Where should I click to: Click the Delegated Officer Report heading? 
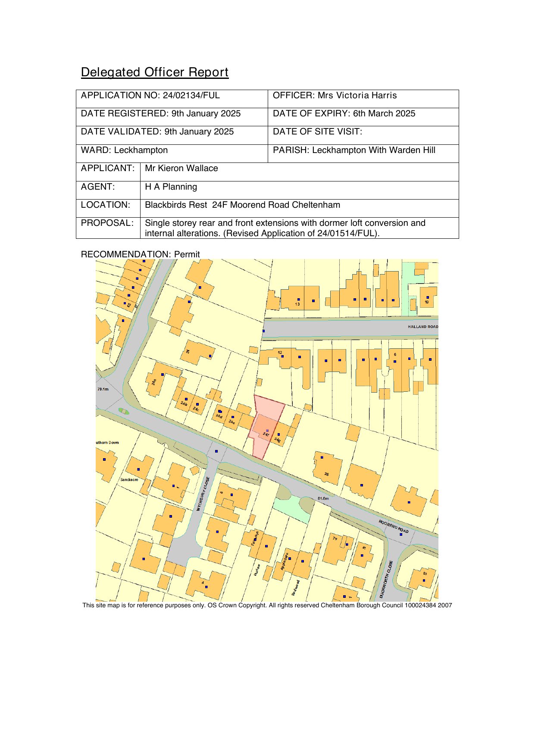click(x=154, y=72)
